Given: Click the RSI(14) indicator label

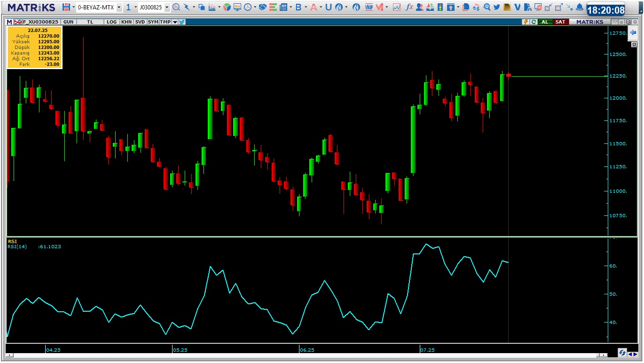Looking at the screenshot, I should pyautogui.click(x=17, y=246).
